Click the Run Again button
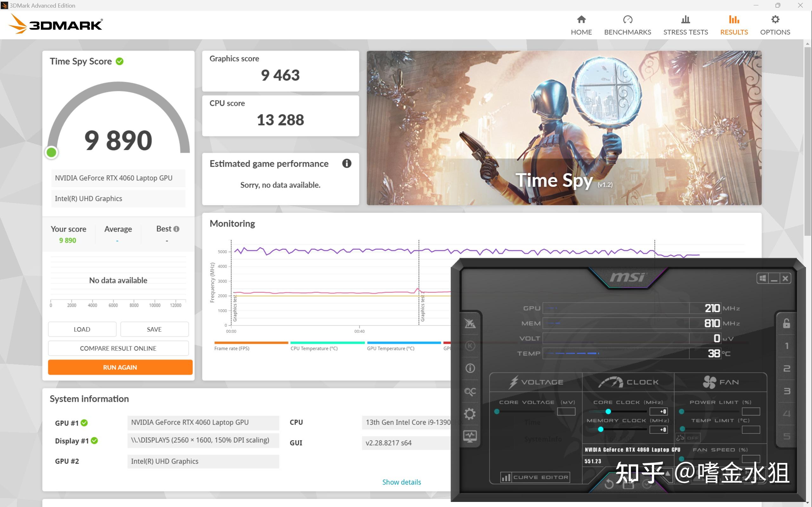The image size is (812, 507). [x=120, y=367]
